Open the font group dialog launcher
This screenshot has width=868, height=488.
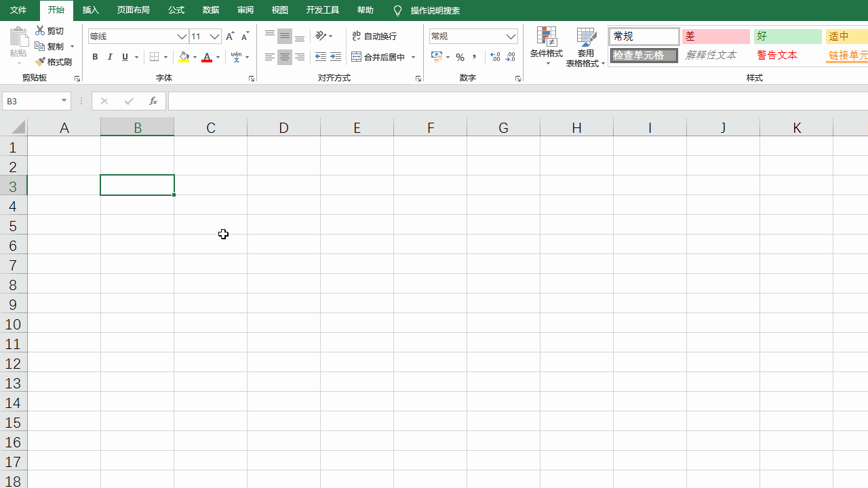coord(252,79)
